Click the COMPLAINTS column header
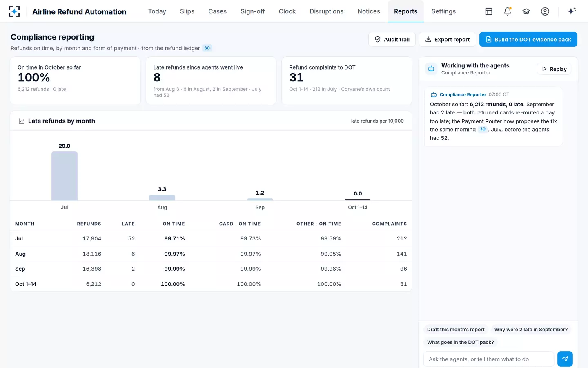This screenshot has height=368, width=588. (x=390, y=224)
